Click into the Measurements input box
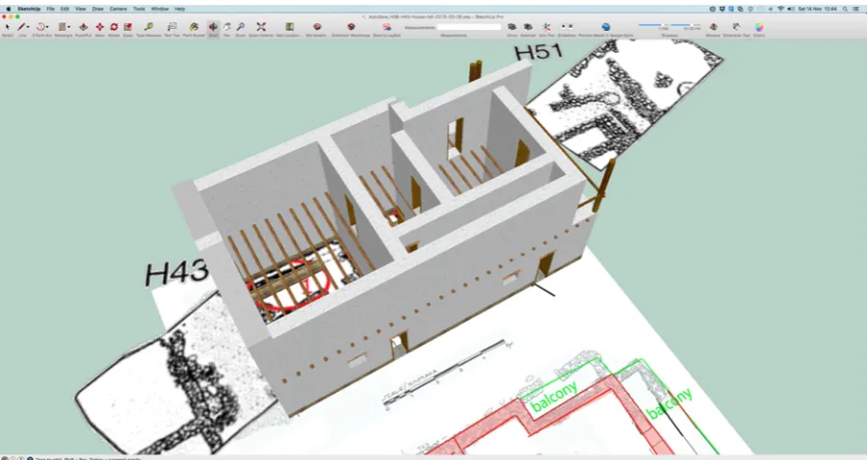 point(468,27)
